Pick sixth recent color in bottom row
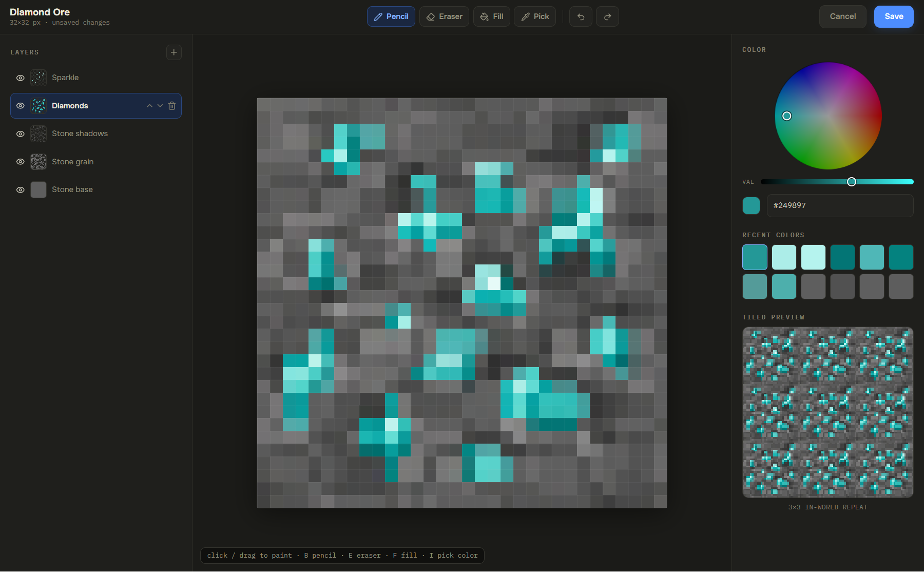The image size is (924, 572). (901, 287)
